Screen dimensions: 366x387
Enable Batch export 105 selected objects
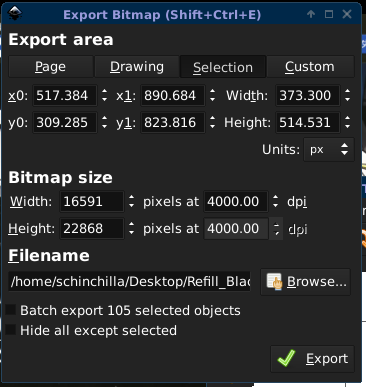(11, 310)
